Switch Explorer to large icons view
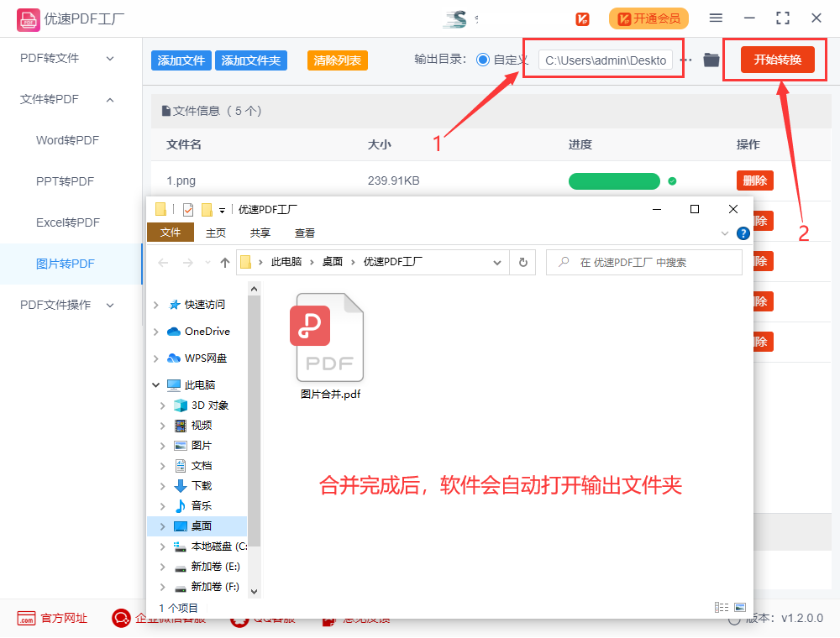The height and width of the screenshot is (638, 840). [x=740, y=608]
